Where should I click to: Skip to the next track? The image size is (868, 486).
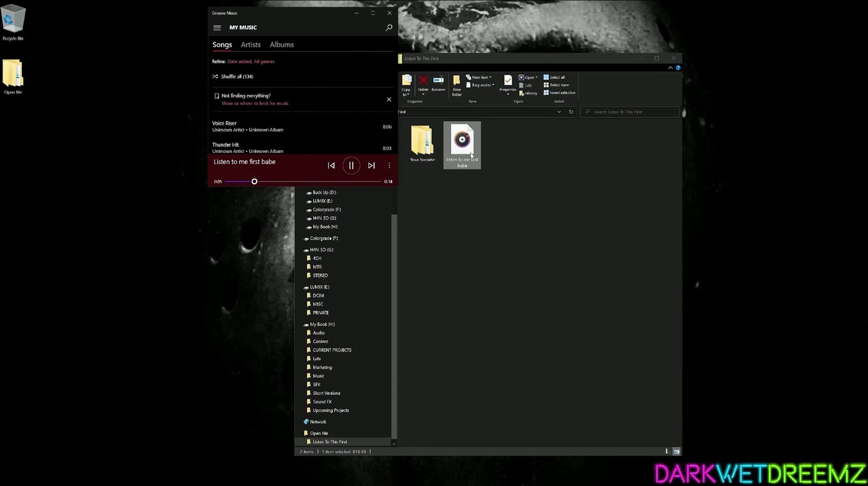[x=371, y=166]
